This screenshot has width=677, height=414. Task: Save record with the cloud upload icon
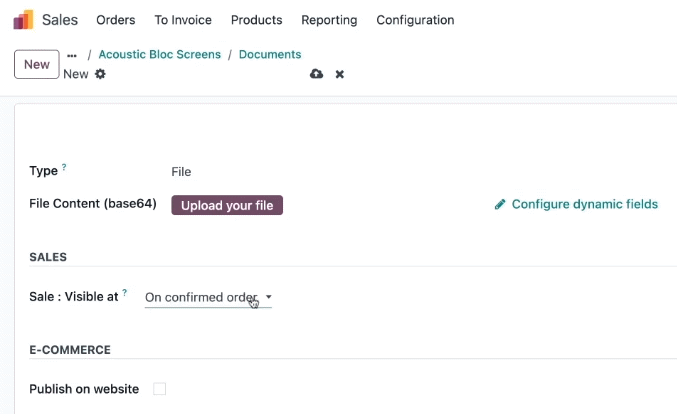316,74
